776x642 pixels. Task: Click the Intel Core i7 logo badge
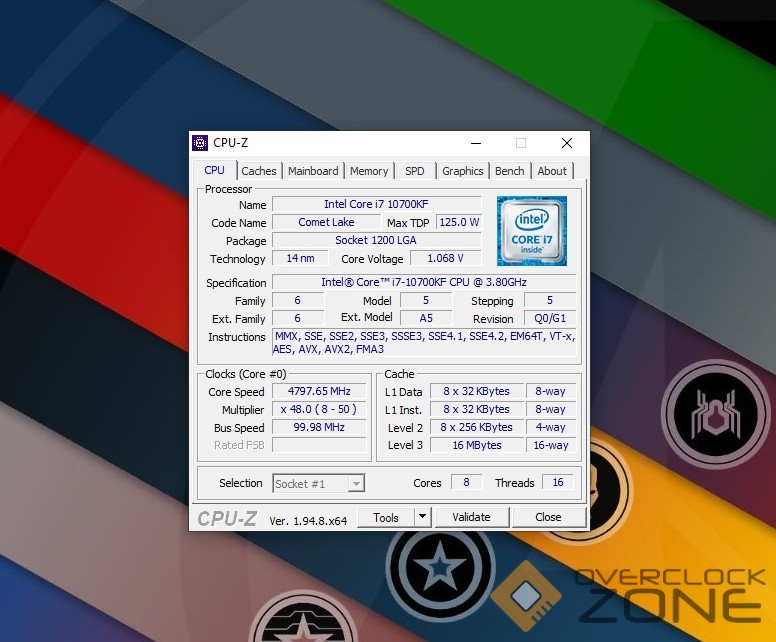point(531,230)
